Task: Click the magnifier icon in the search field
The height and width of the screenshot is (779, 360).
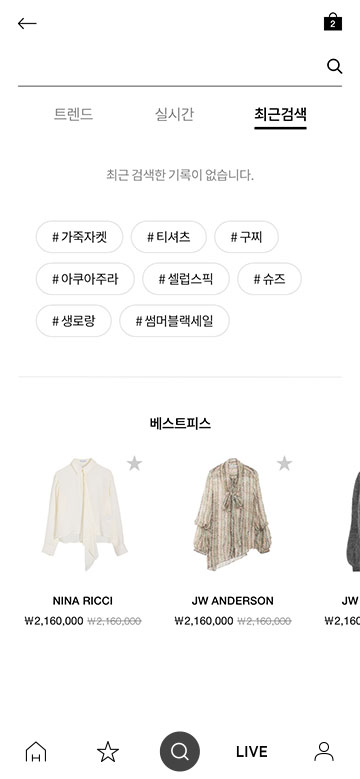Action: click(x=334, y=66)
